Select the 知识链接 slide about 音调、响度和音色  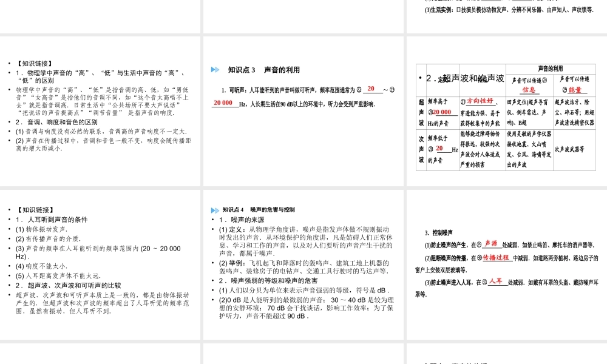click(x=100, y=111)
